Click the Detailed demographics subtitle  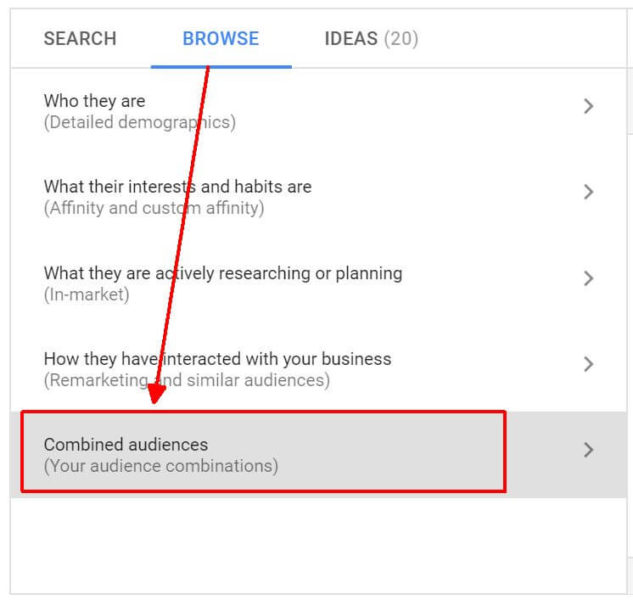(x=139, y=123)
